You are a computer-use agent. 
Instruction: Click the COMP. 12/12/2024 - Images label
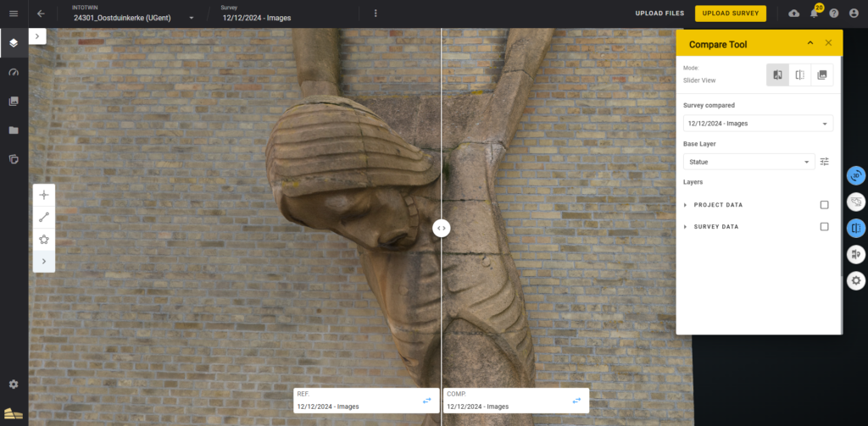(x=478, y=407)
